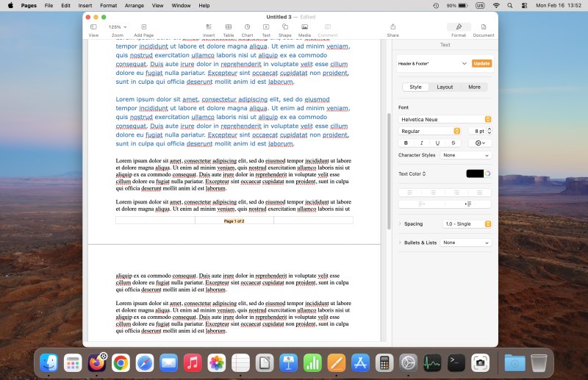The image size is (588, 380).
Task: Open the Arrange menu in the menu bar
Action: click(134, 5)
